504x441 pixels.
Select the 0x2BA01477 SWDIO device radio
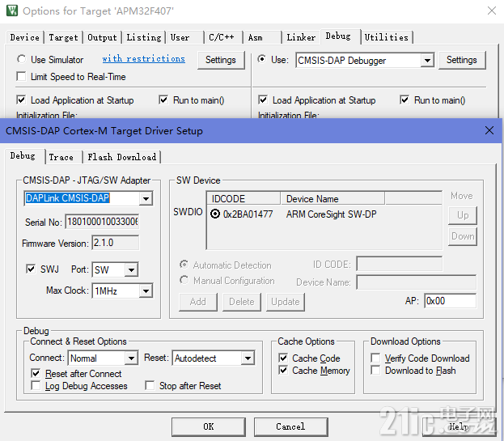[215, 214]
